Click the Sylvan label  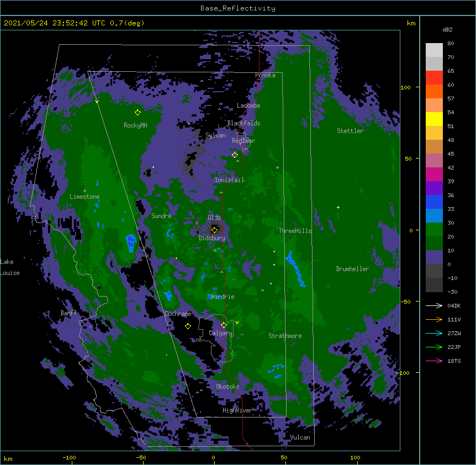tap(215, 135)
